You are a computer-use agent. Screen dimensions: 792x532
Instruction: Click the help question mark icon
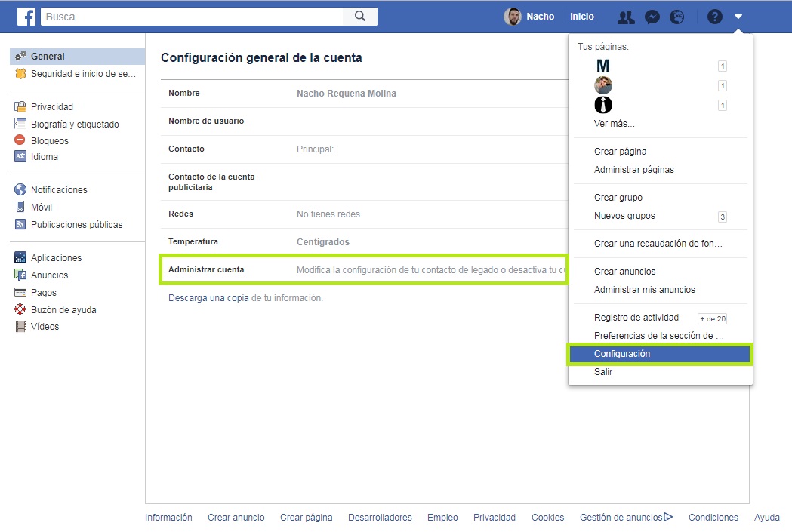coord(714,17)
